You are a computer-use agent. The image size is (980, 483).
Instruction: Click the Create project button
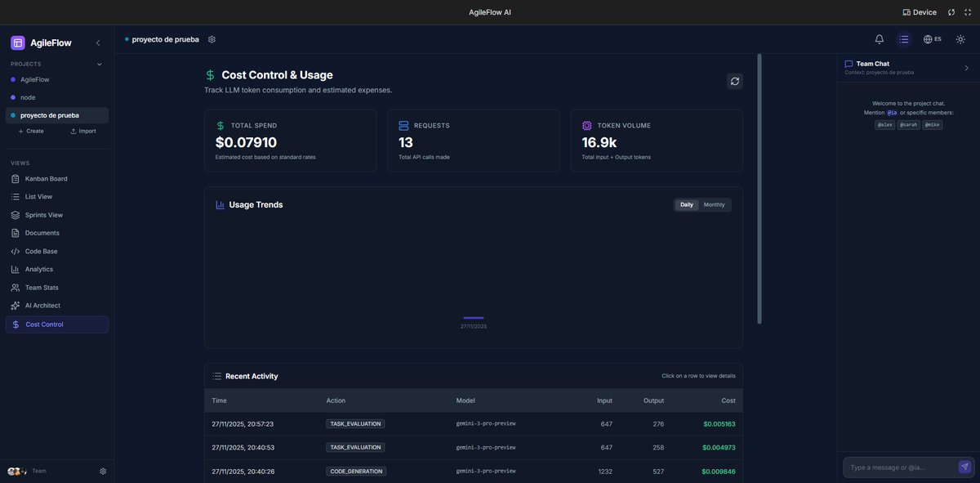click(31, 131)
